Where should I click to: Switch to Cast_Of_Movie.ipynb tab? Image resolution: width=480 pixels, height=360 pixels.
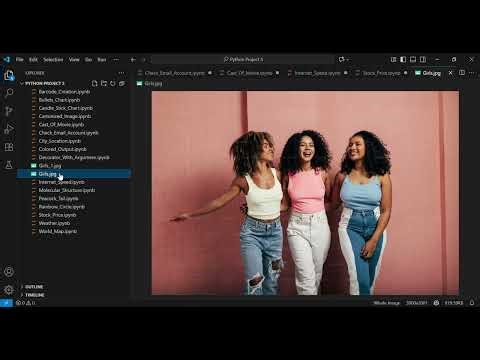point(249,73)
